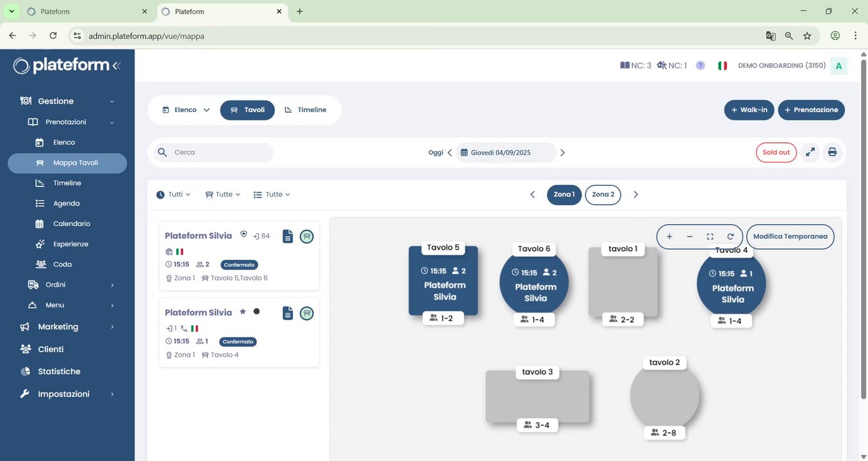Click the search magnifier icon in the Cerca field
Screen dimensions: 868x461
(163, 152)
